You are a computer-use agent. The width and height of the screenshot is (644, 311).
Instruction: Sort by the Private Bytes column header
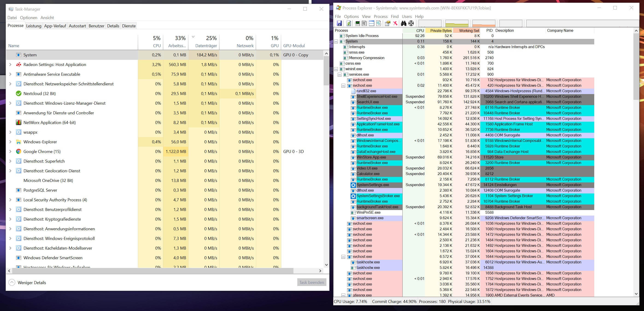pos(439,30)
